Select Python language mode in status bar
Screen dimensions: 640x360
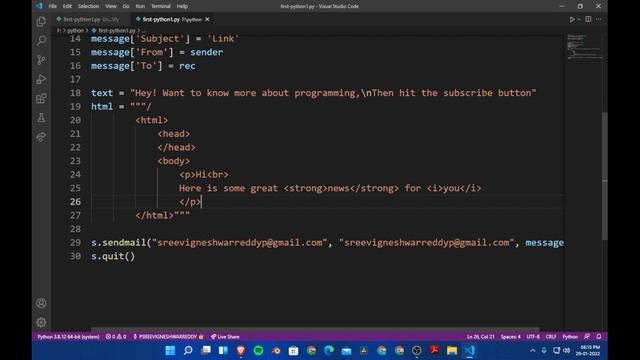tap(570, 337)
